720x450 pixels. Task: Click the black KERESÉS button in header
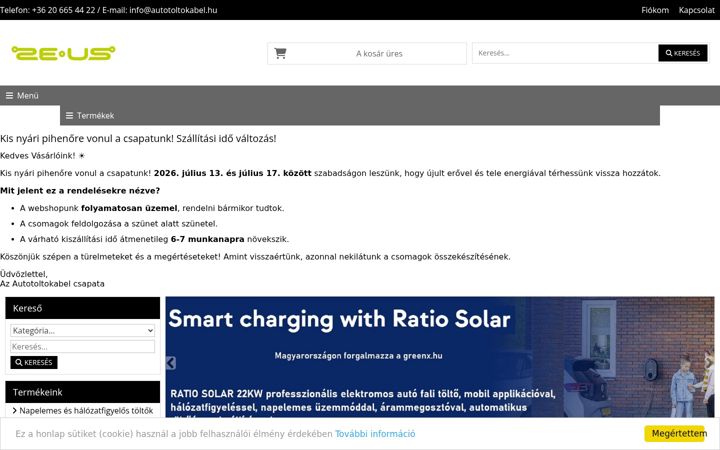pos(683,53)
